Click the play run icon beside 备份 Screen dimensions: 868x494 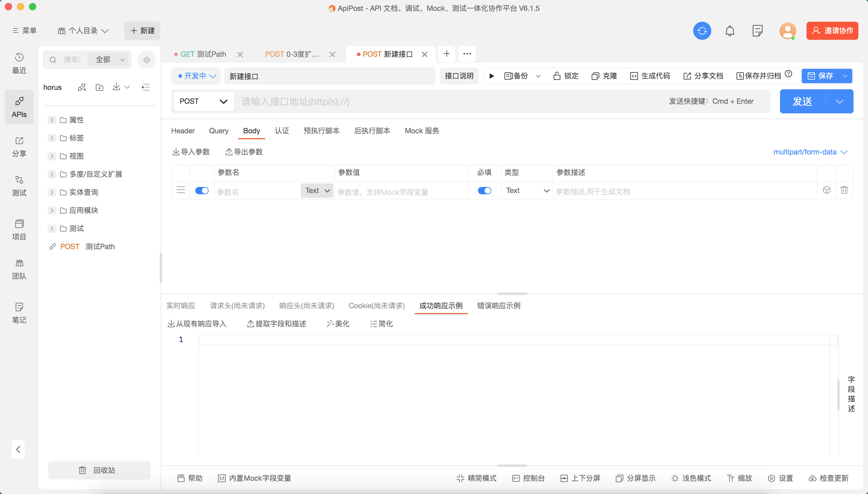pos(492,76)
